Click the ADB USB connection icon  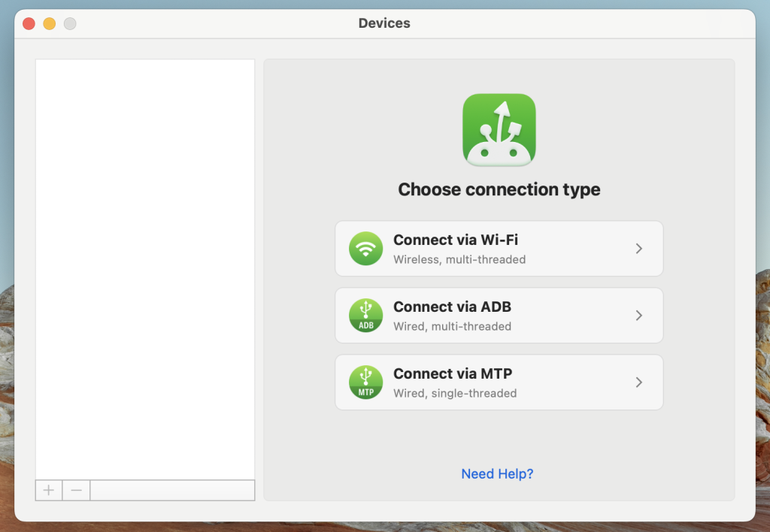point(366,316)
